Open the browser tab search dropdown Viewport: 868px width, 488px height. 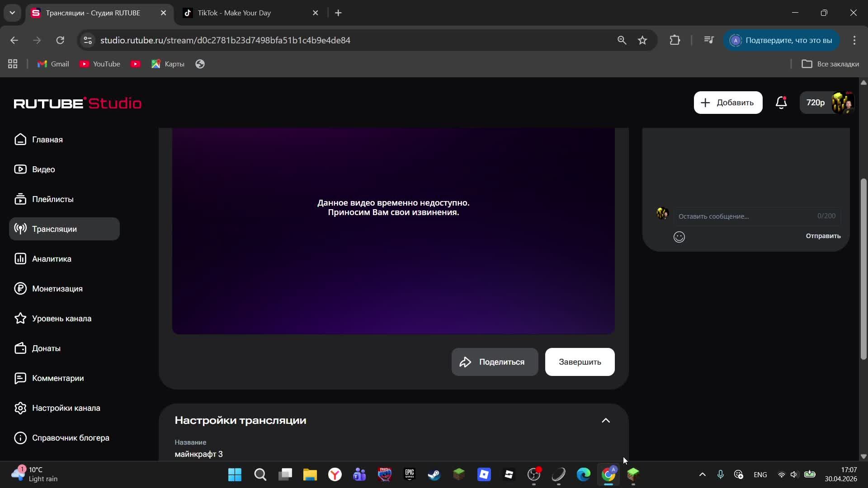coord(12,13)
